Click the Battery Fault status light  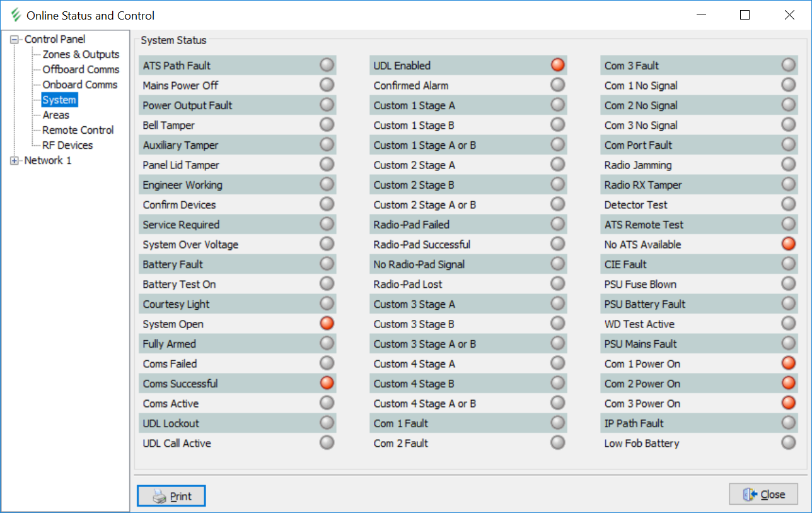(x=327, y=264)
